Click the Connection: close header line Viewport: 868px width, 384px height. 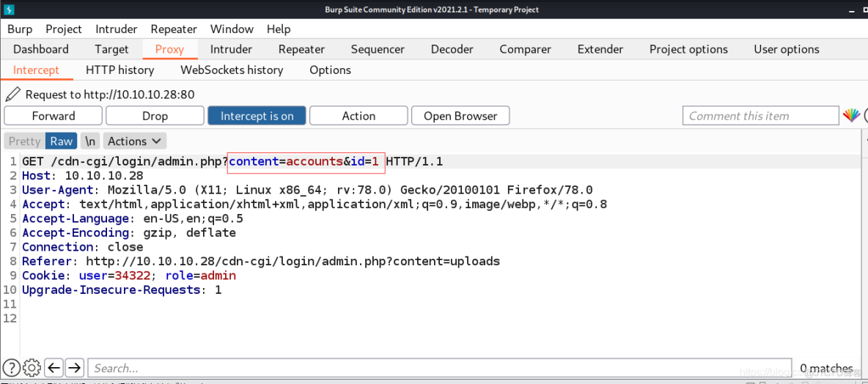coord(83,247)
